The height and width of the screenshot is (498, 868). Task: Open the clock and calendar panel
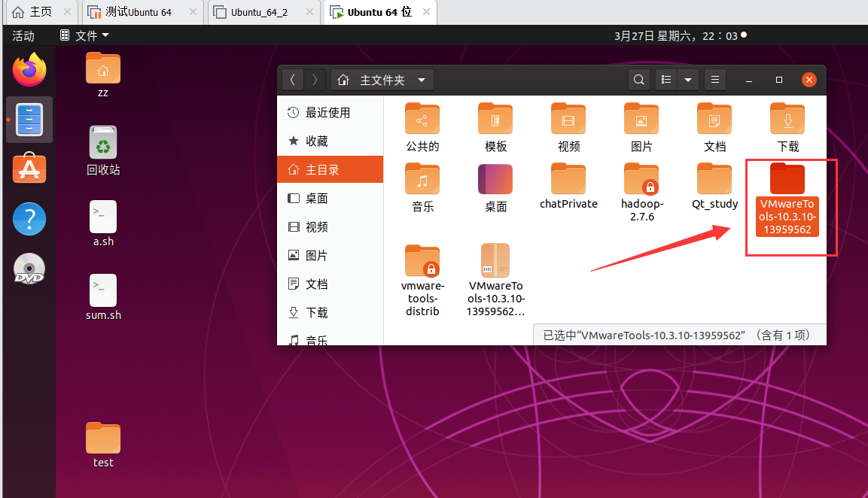[x=681, y=36]
